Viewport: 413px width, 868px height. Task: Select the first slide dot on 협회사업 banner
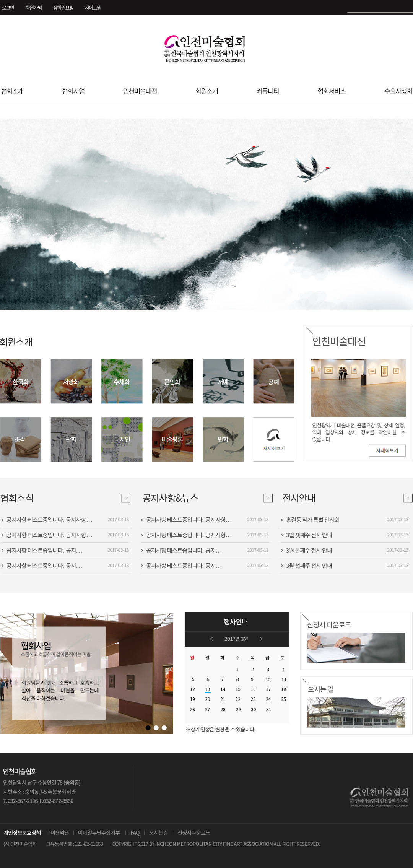(x=148, y=728)
